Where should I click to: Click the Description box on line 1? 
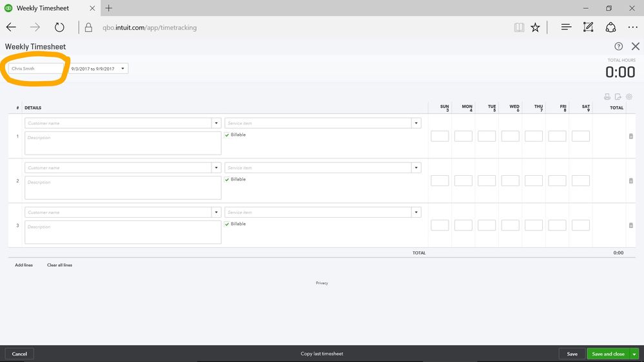coord(122,143)
